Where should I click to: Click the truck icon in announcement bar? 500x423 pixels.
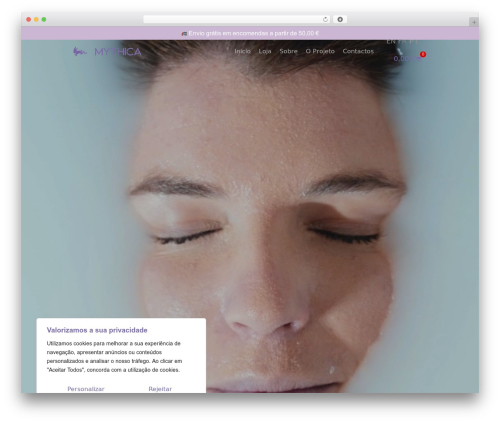pyautogui.click(x=184, y=34)
